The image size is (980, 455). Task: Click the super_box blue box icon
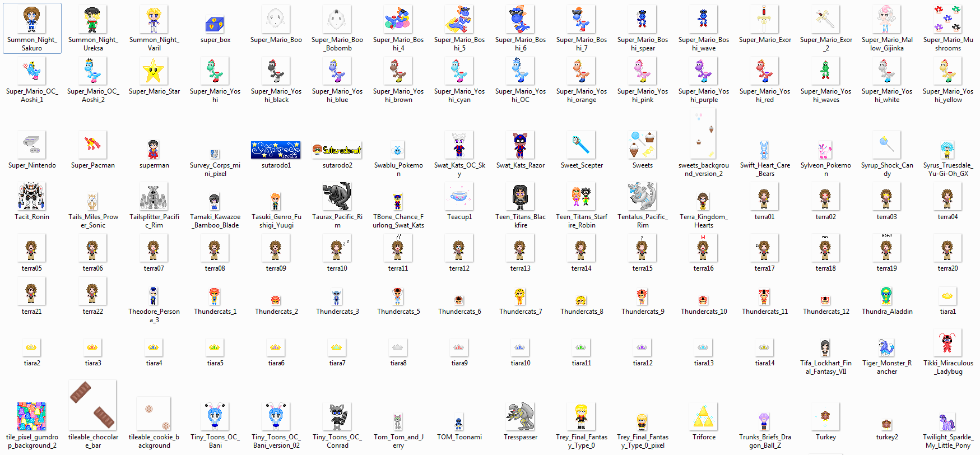(215, 24)
